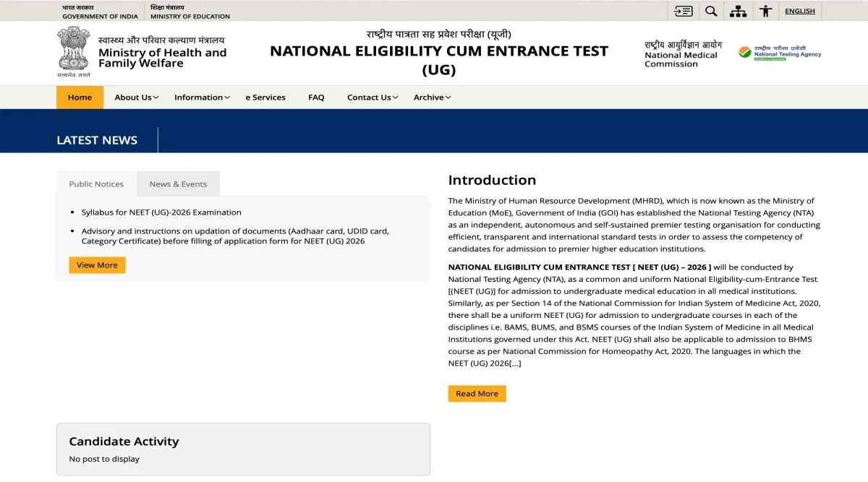Click the skip to main content icon
868x482 pixels.
[683, 11]
